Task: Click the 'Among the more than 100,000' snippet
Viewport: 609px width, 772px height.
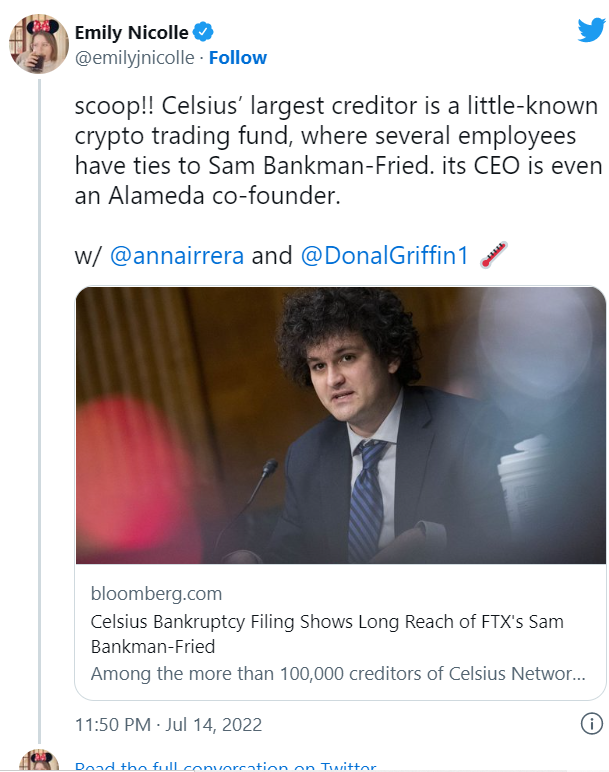Action: click(338, 673)
